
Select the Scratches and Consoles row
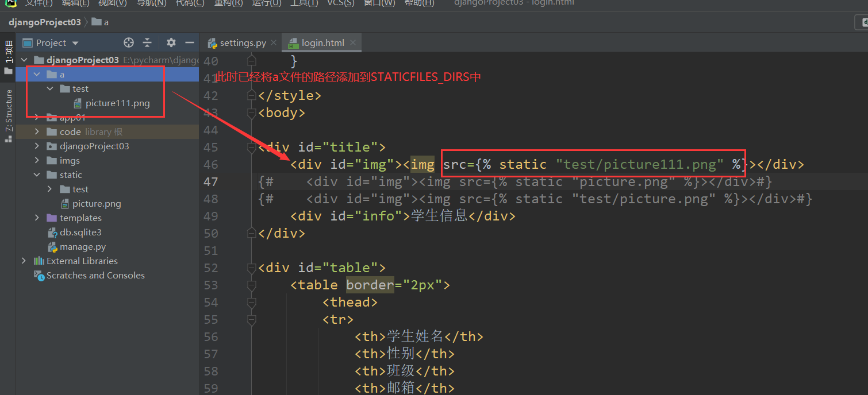click(107, 276)
